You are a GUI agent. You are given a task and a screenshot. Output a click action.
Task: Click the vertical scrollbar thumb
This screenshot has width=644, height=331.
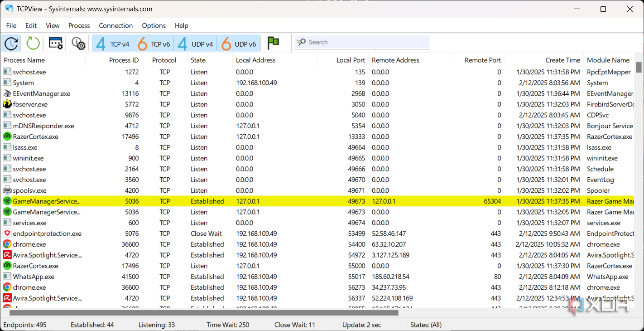639,67
